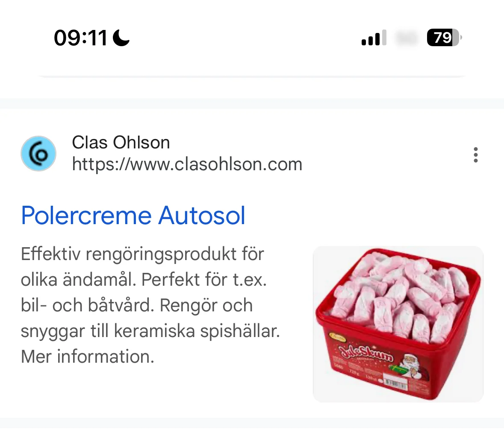The image size is (504, 429).
Task: Tap the 09:11 clock in status bar
Action: (x=80, y=38)
